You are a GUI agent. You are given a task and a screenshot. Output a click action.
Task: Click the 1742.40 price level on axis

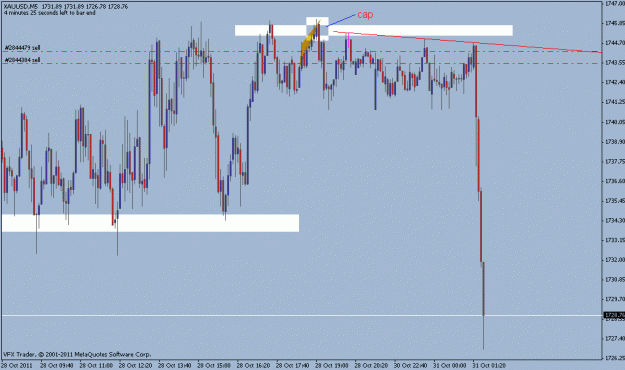[x=614, y=82]
